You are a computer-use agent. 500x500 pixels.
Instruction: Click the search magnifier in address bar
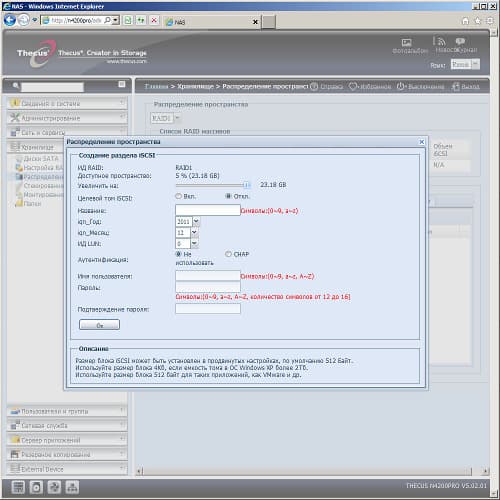point(107,21)
